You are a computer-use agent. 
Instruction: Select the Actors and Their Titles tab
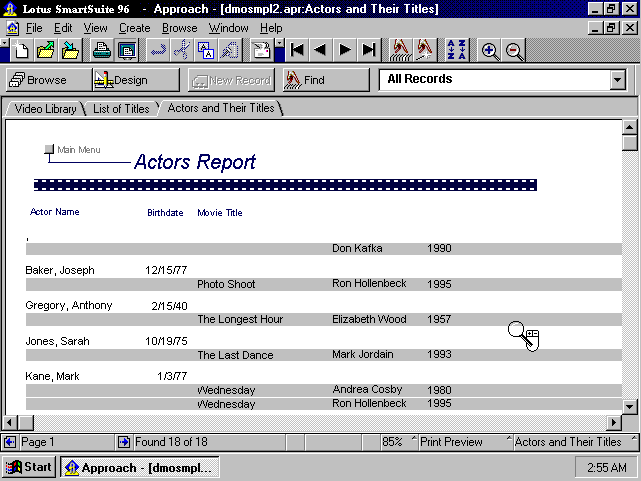point(221,108)
